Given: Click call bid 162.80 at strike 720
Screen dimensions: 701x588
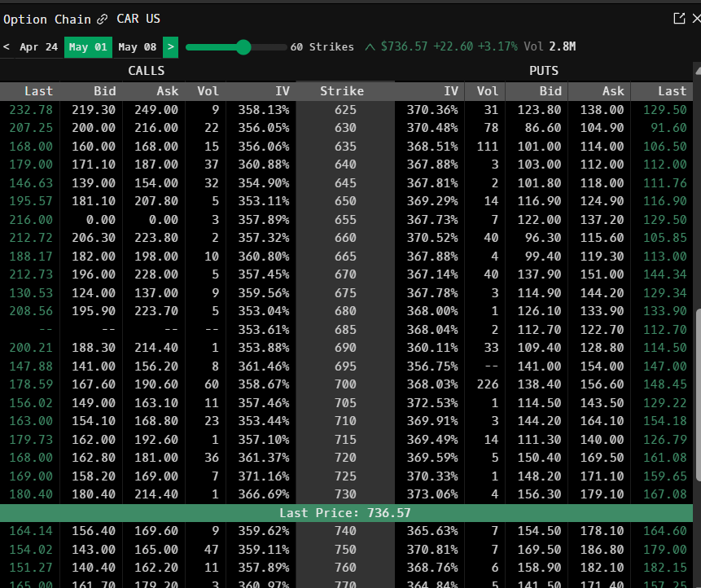Looking at the screenshot, I should point(94,458).
